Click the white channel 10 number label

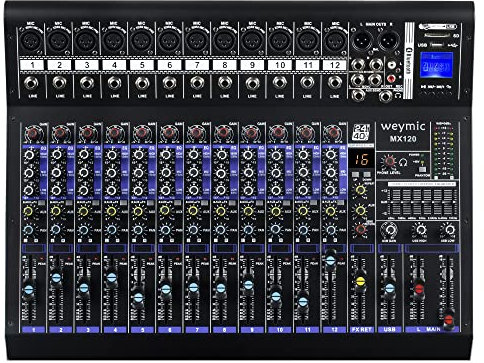click(x=280, y=65)
